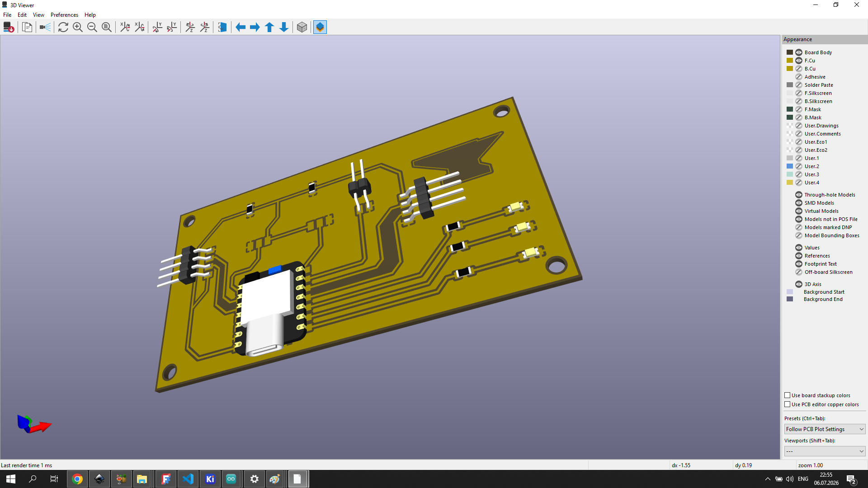Open the Presets dropdown

(x=825, y=429)
